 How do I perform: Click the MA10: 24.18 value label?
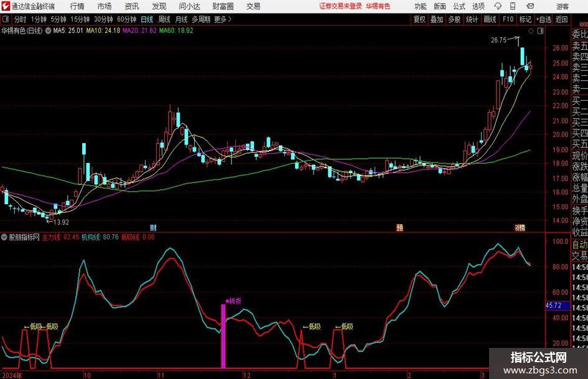[103, 30]
